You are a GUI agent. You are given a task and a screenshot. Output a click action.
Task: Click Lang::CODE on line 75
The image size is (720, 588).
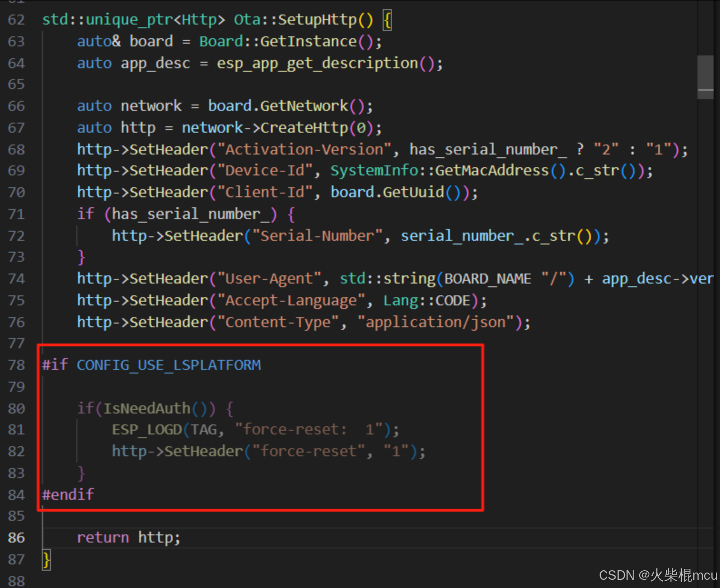tap(427, 301)
